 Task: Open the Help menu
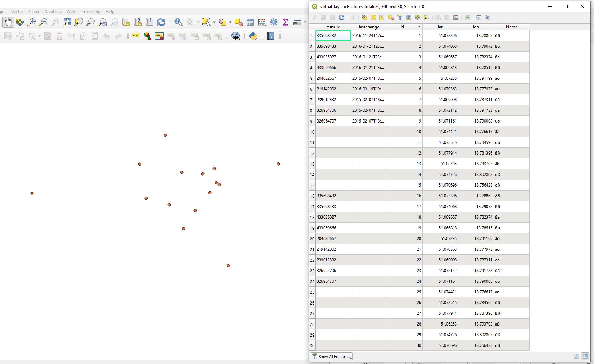coord(110,12)
